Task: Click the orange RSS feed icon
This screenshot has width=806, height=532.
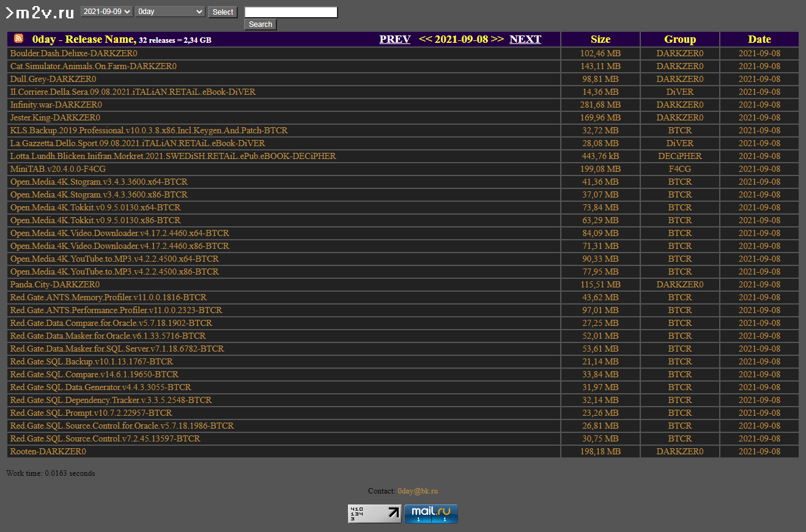Action: click(x=19, y=39)
